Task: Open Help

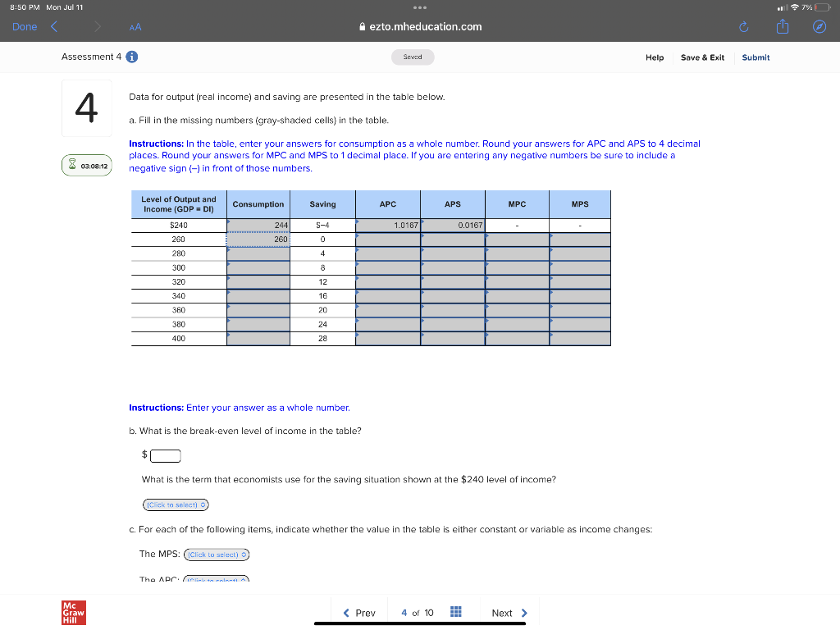Action: [x=655, y=57]
